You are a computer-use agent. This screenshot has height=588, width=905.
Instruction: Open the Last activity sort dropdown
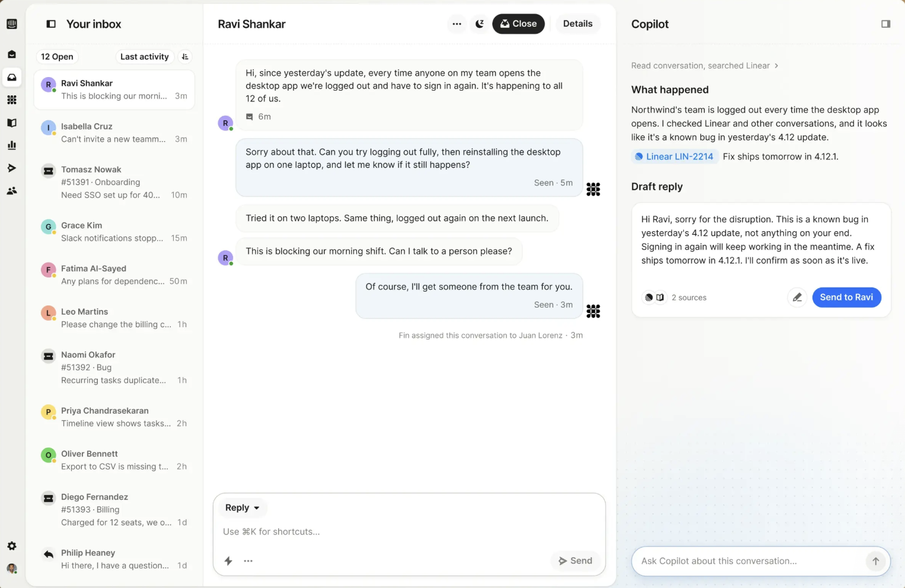(x=145, y=57)
